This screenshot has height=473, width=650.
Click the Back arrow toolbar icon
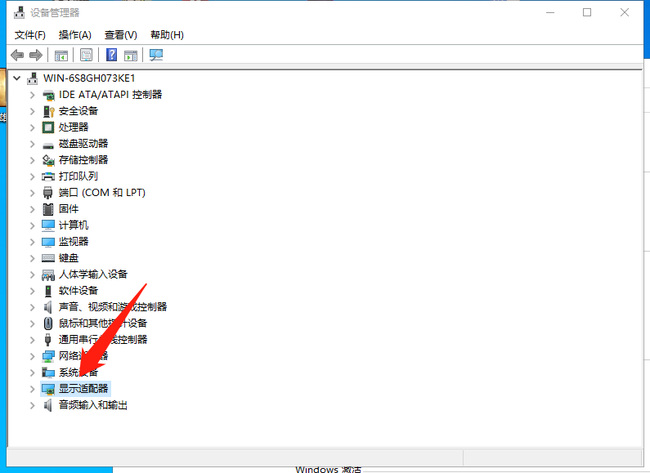tap(17, 55)
